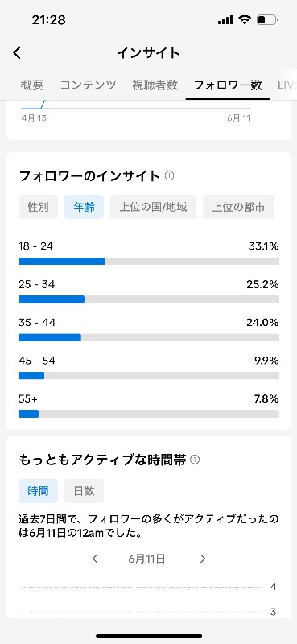Open the 視聴者数 tab
Image resolution: width=297 pixels, height=644 pixels.
(x=155, y=85)
